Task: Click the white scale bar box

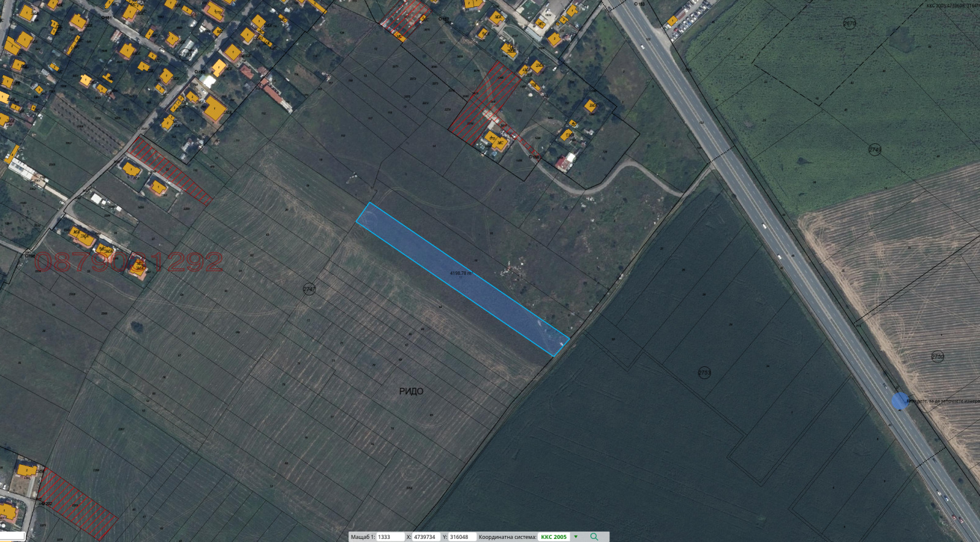Action: 12,536
